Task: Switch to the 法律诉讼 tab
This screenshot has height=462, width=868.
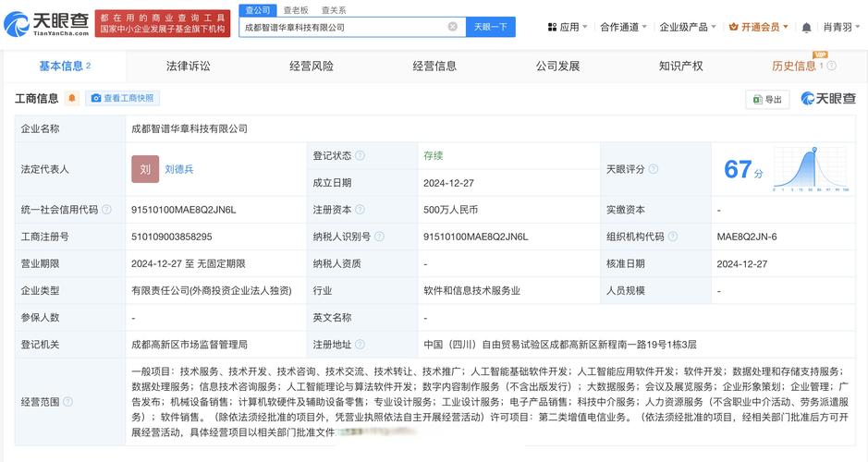Action: (x=189, y=66)
